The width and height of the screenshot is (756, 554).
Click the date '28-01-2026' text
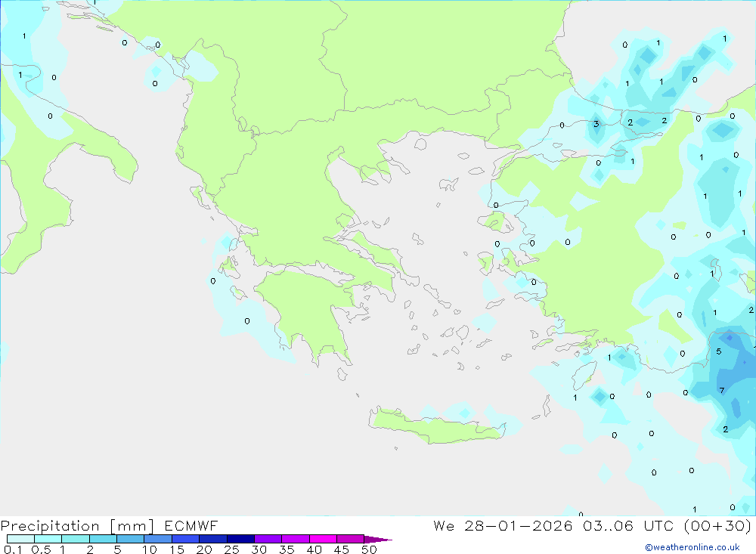point(519,525)
